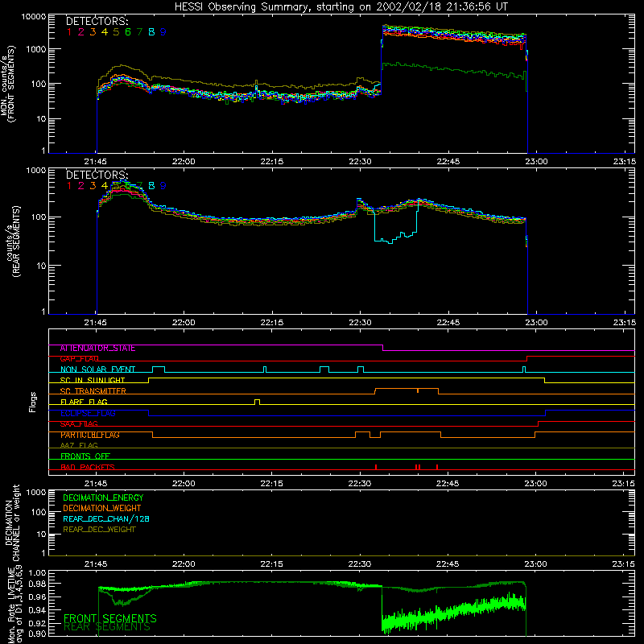644x644 pixels.
Task: Click the ECLIPSE_FLAG falling edge before 22:00
Action: 148,413
